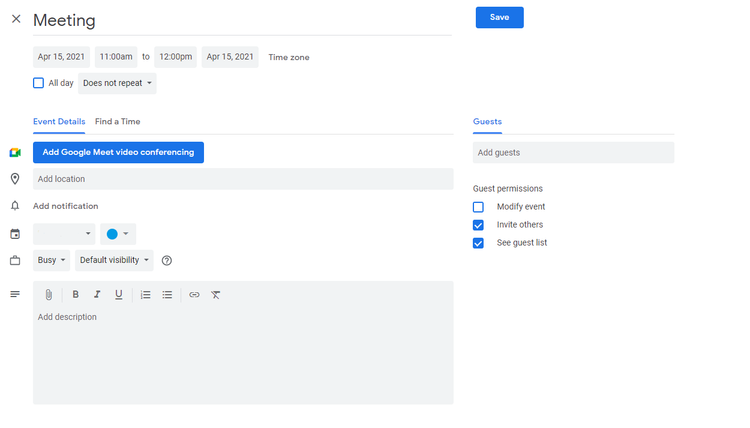Apply italic formatting in description
Image resolution: width=750 pixels, height=428 pixels.
tap(97, 295)
